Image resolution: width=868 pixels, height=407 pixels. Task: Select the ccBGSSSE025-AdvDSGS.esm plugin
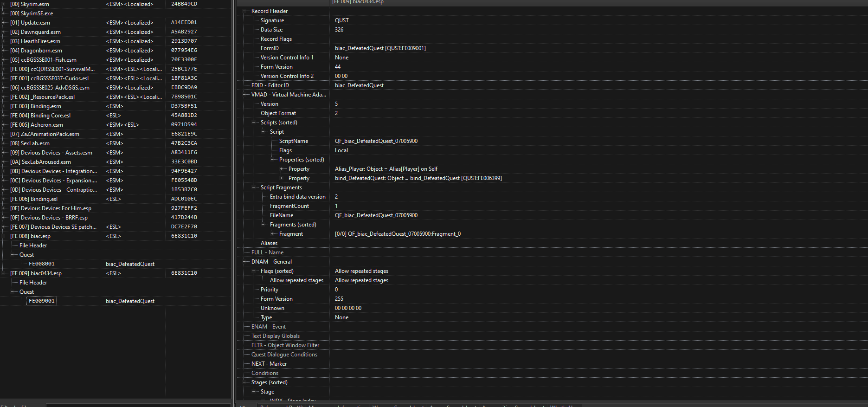[x=50, y=88]
